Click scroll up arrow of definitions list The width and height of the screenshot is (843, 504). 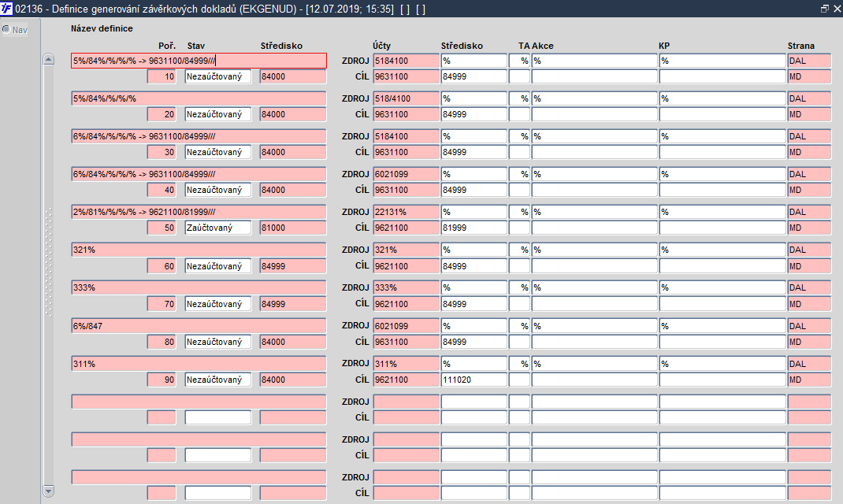point(48,59)
